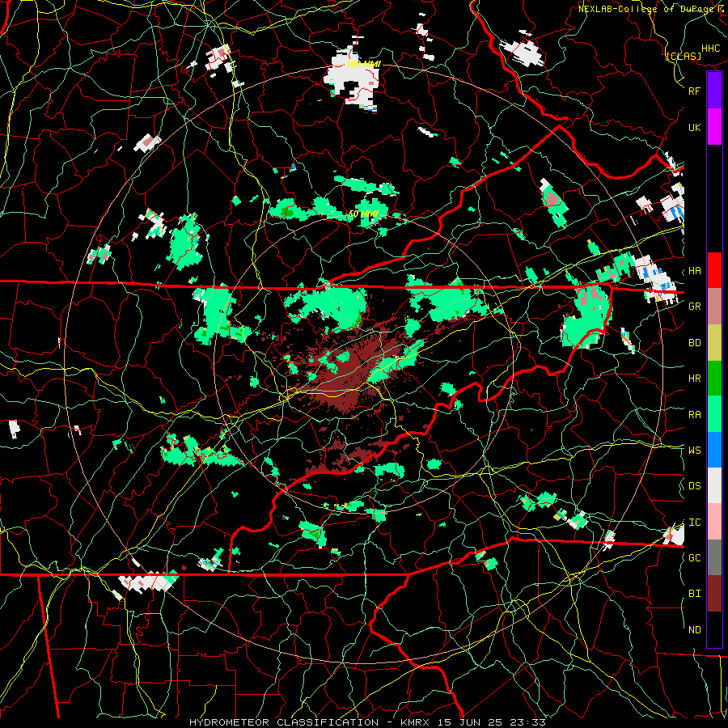
Task: Click the HA red legend swatch
Action: tap(714, 270)
